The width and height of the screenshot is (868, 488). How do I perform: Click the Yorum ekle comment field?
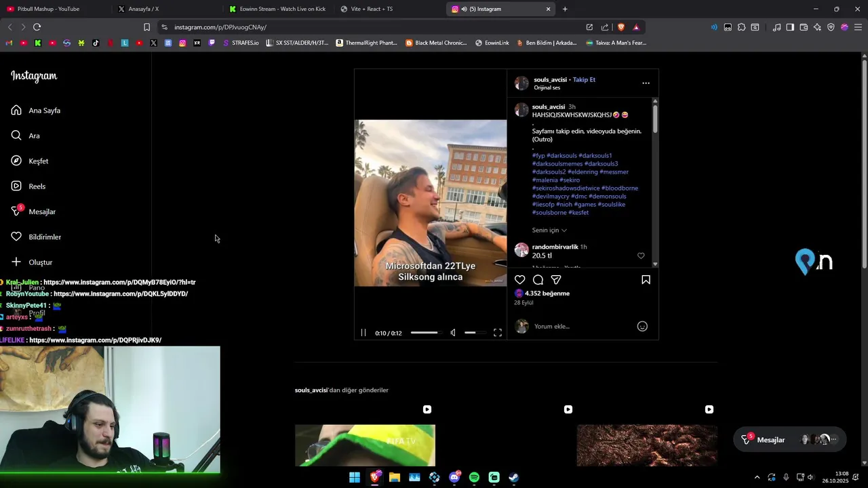click(583, 327)
